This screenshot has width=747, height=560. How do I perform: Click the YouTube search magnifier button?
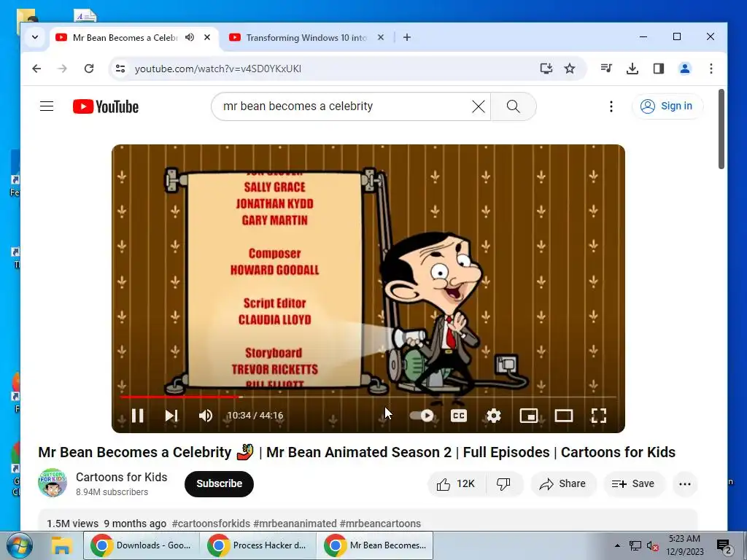tap(513, 106)
